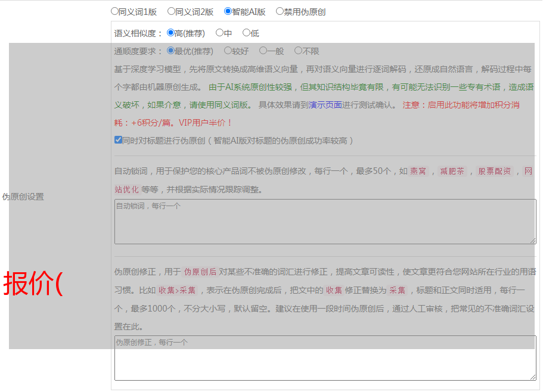The height and width of the screenshot is (392, 543).
Task: Select the 同义词1版 radio option
Action: point(115,11)
